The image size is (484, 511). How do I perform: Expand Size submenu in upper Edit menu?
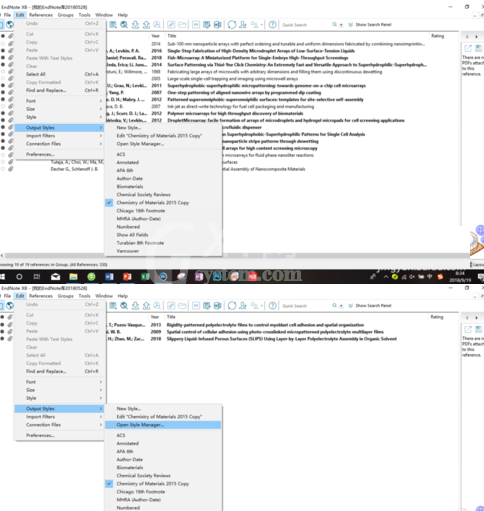click(59, 109)
